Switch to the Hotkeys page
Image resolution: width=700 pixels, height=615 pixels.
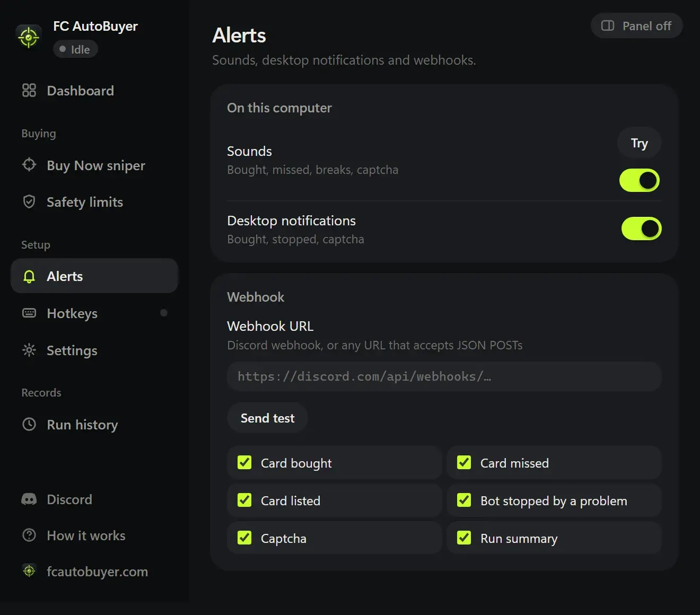(94, 313)
